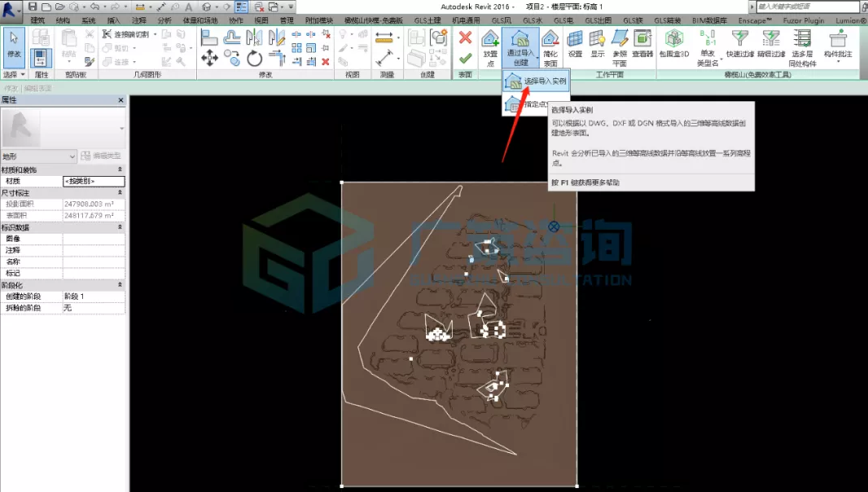Screen dimensions: 868x492
Task: Open the 插入 ribbon tab
Action: coord(113,20)
